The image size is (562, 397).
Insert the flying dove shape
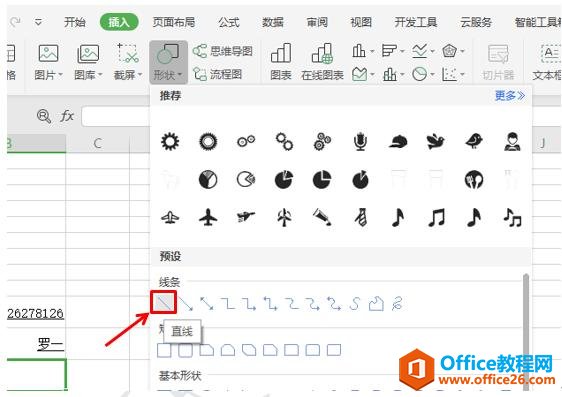[x=436, y=141]
